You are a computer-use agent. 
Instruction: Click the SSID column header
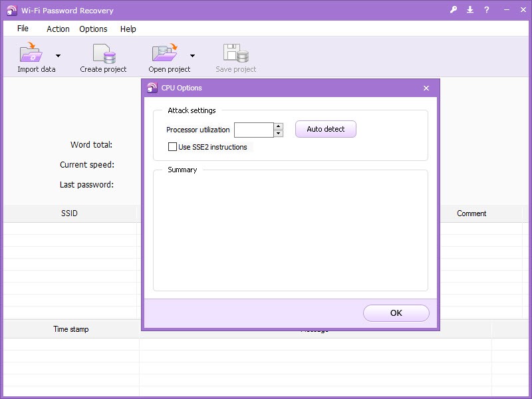coord(70,213)
